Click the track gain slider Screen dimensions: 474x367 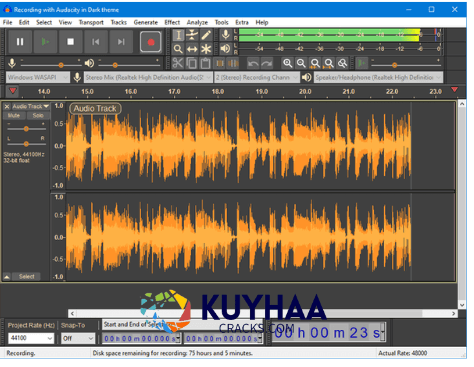click(x=26, y=129)
